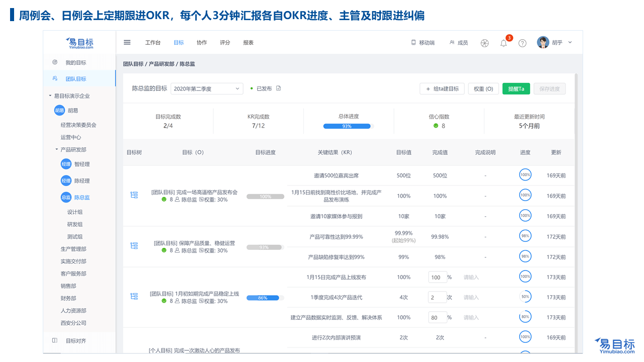Click the theme skin icon beside 成员
This screenshot has width=644, height=362.
click(485, 43)
